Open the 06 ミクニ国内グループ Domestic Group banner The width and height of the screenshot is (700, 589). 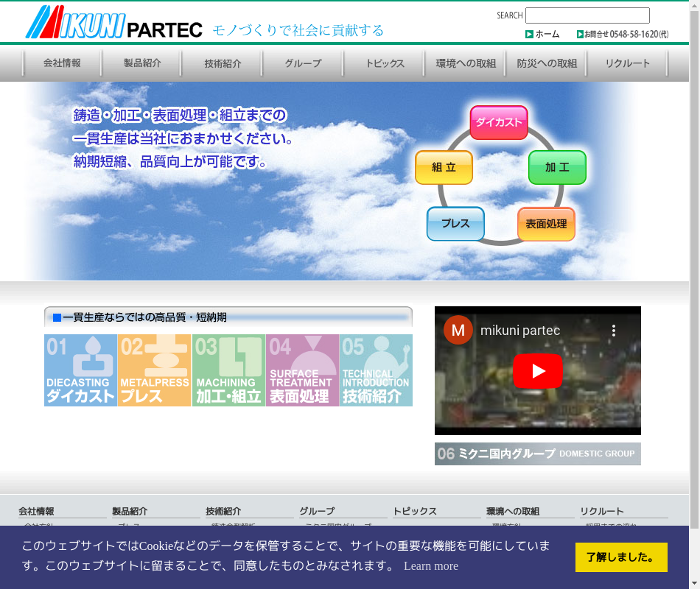click(x=537, y=454)
